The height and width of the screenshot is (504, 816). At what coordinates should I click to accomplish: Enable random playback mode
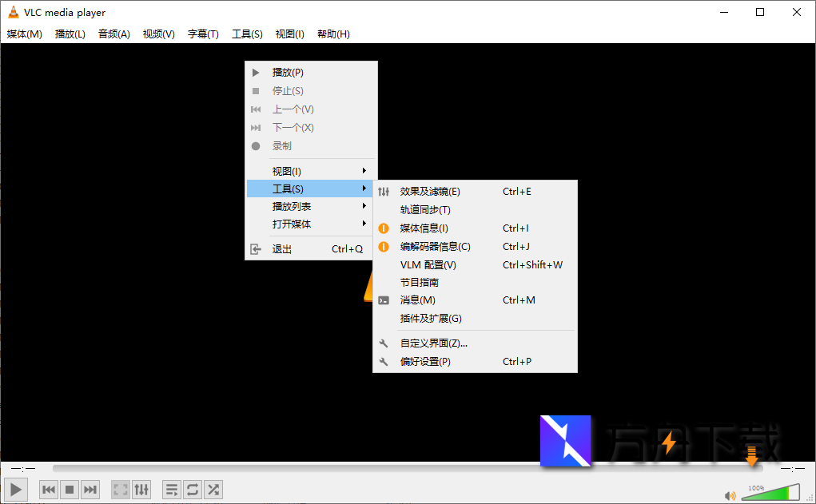point(213,489)
